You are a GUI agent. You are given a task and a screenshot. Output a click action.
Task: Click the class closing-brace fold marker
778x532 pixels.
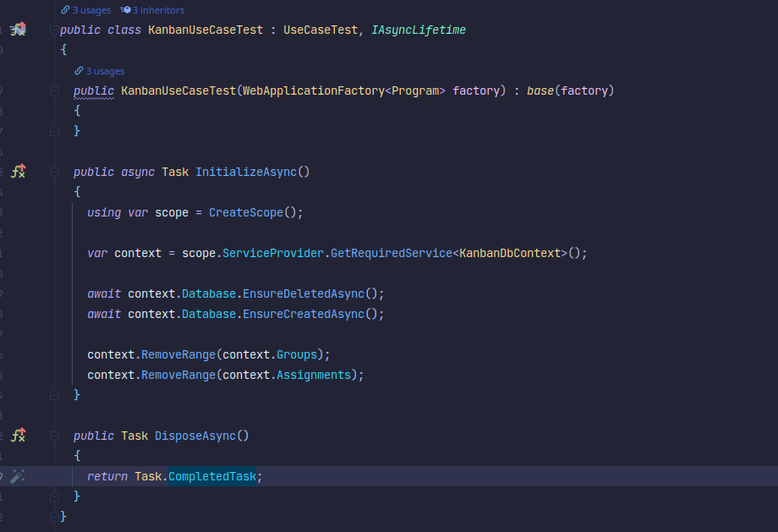coord(54,517)
